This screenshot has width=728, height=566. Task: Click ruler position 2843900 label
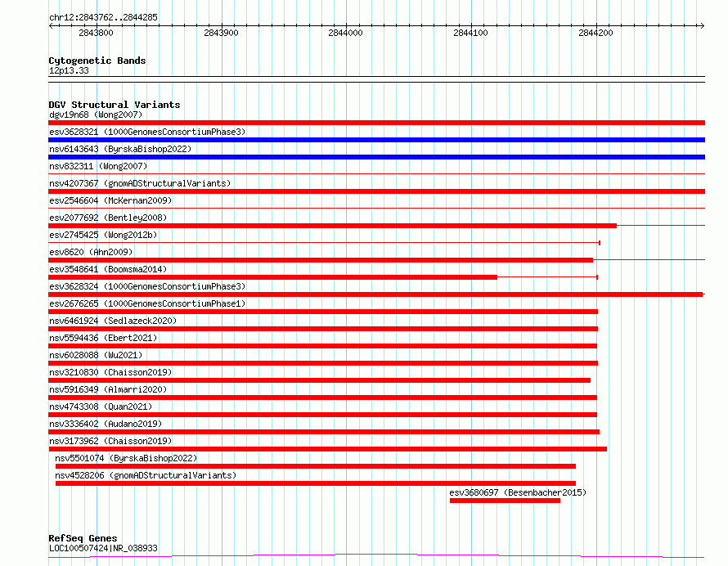coord(221,33)
